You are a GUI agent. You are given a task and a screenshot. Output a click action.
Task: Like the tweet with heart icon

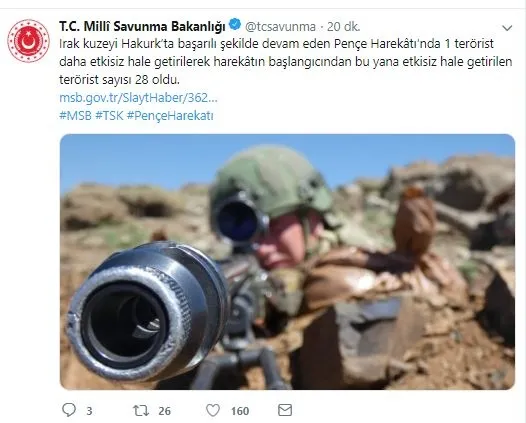[x=213, y=410]
